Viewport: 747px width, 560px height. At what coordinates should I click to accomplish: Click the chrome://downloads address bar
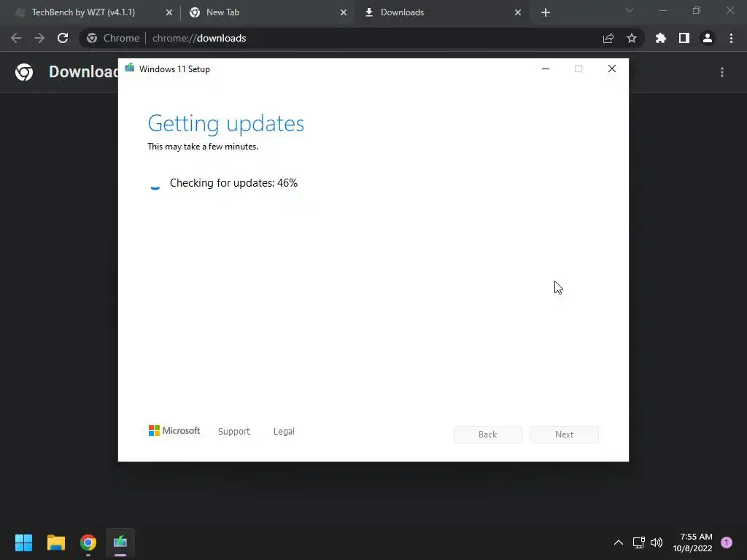click(x=362, y=38)
